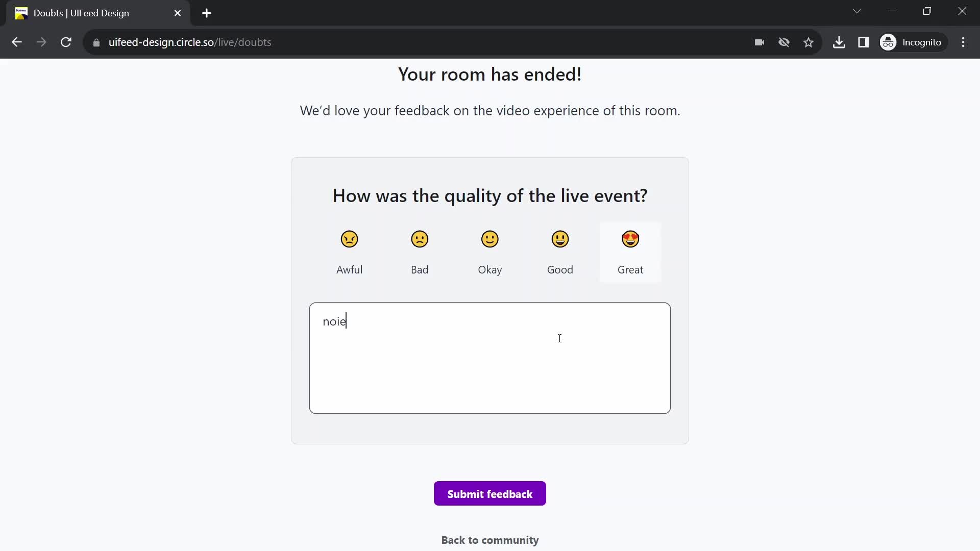Select the Bad emoji rating
980x551 pixels.
tap(420, 239)
